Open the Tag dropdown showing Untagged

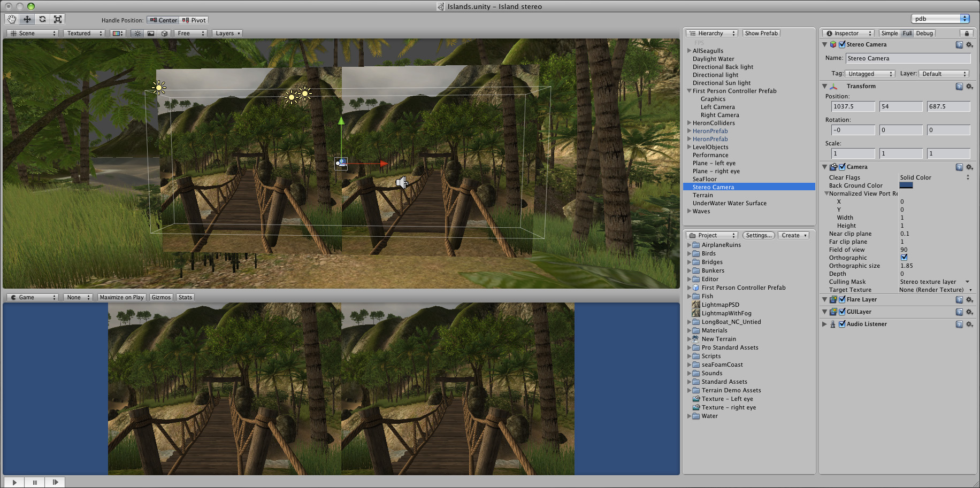point(870,74)
